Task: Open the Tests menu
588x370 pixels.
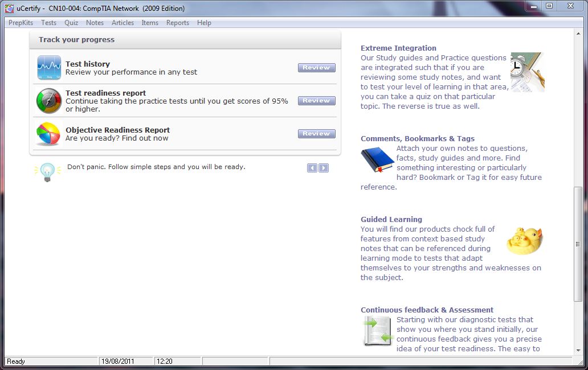Action: 49,23
